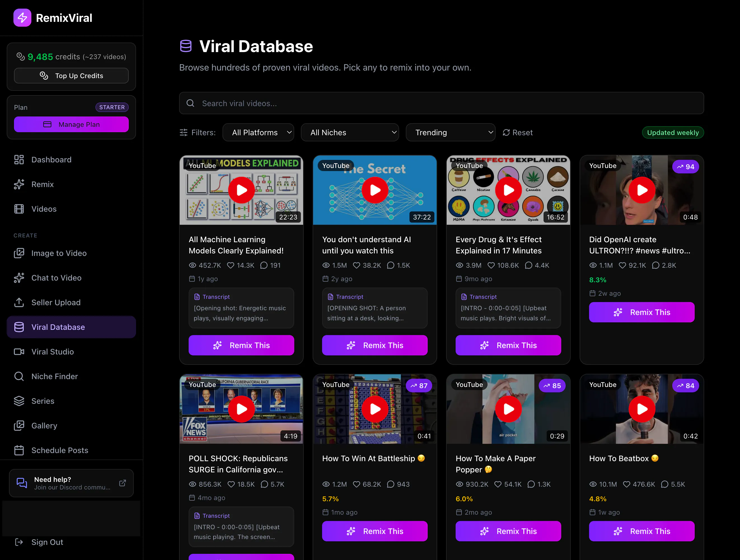Remix the All Machine Learning Models video
The image size is (740, 560).
coord(242,345)
